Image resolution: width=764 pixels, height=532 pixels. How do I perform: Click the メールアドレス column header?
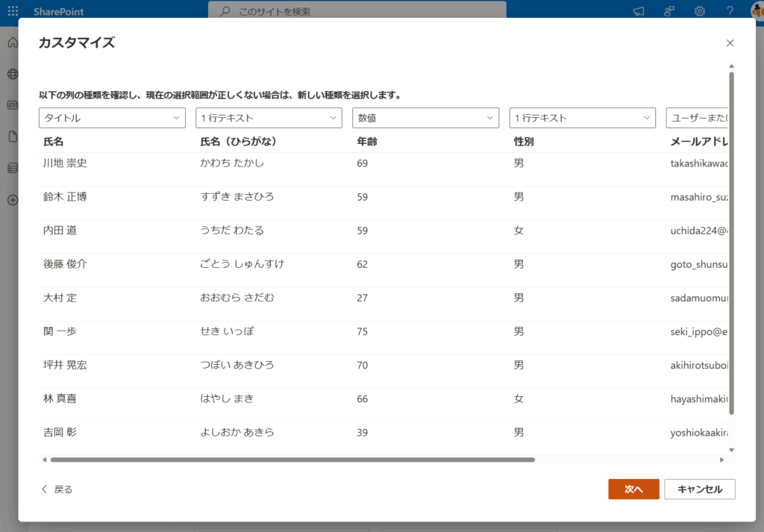(x=698, y=142)
